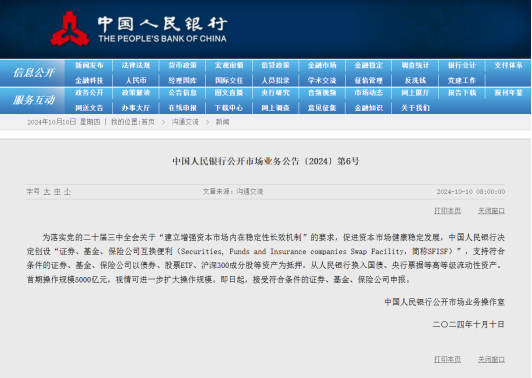Open 报刊年鉴 under 服务互动
Image resolution: width=532 pixels, height=378 pixels.
(508, 93)
